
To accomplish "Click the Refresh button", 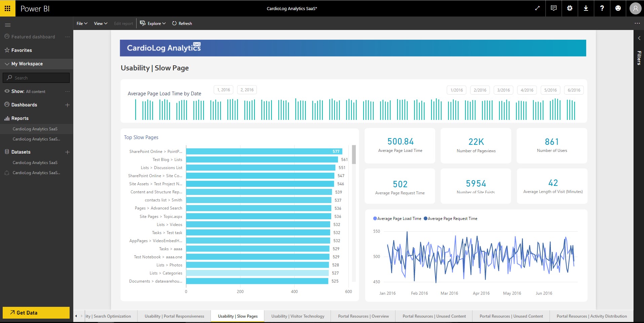I will pos(182,23).
